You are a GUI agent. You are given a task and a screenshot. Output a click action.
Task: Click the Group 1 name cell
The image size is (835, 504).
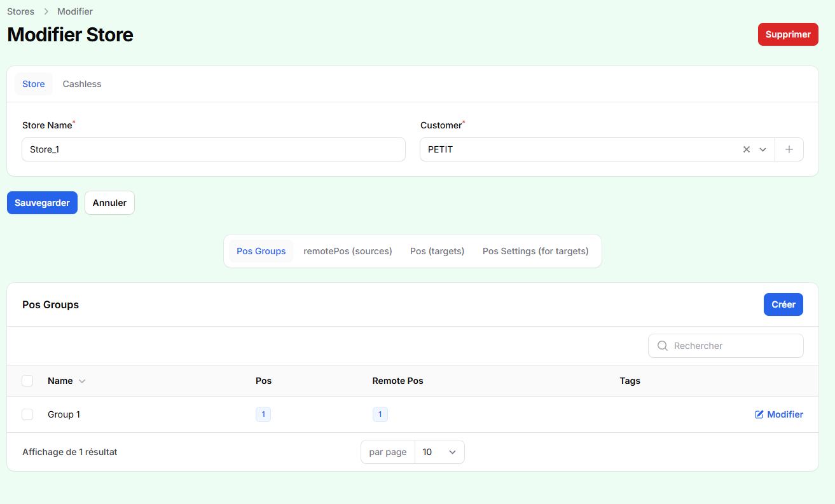click(64, 414)
